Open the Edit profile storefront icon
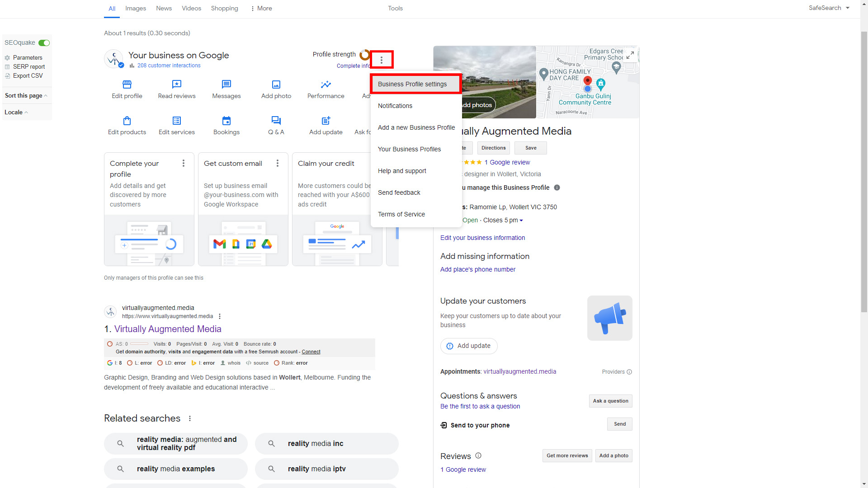The image size is (868, 488). [x=127, y=84]
